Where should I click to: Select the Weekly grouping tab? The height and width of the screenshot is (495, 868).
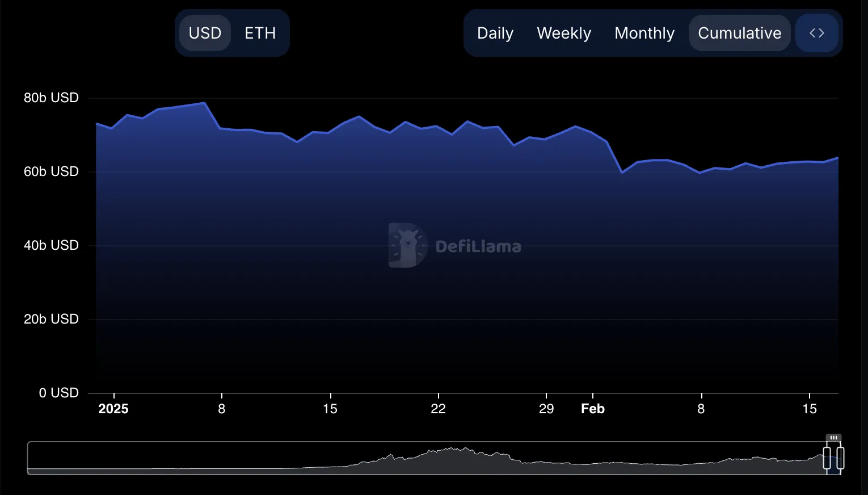(563, 33)
